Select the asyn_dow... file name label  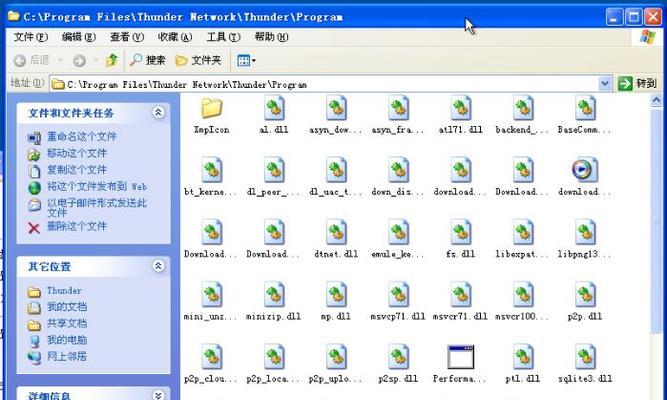tap(336, 130)
